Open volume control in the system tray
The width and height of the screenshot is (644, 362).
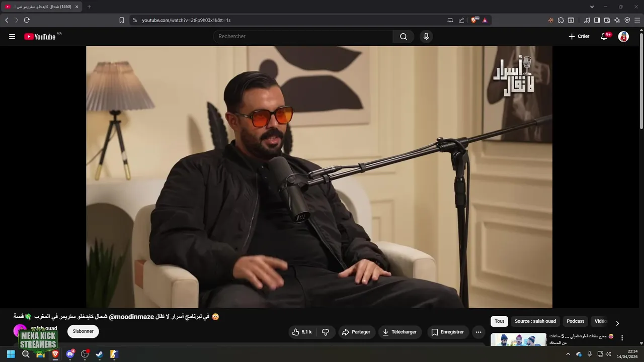[x=608, y=354]
